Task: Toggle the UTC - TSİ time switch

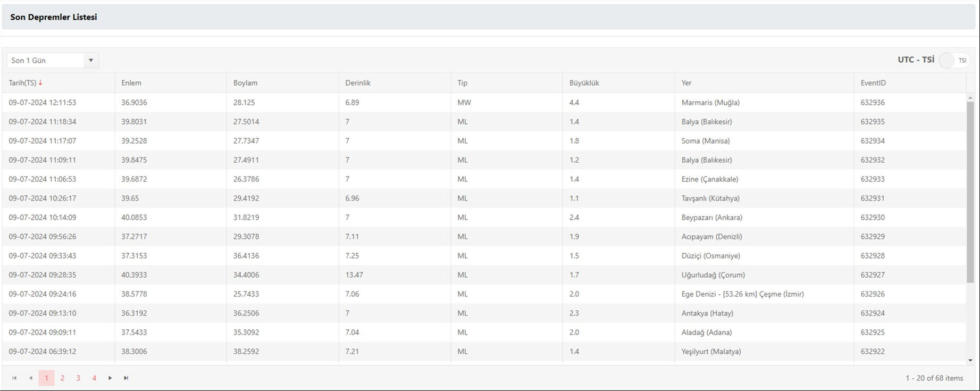Action: [x=954, y=60]
